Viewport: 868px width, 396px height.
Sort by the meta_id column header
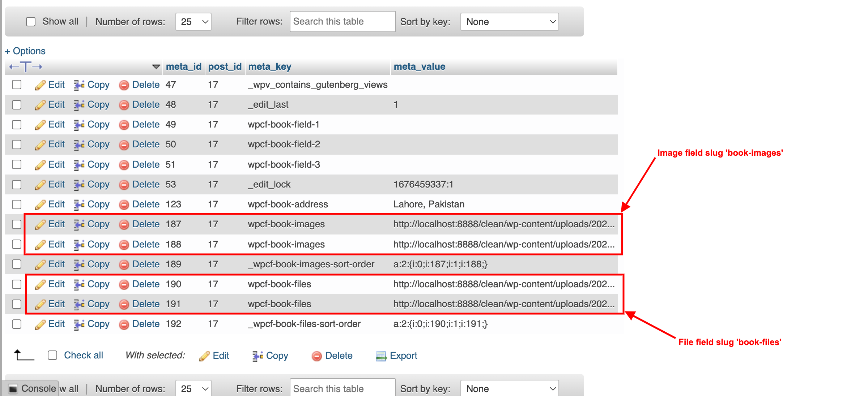point(183,66)
